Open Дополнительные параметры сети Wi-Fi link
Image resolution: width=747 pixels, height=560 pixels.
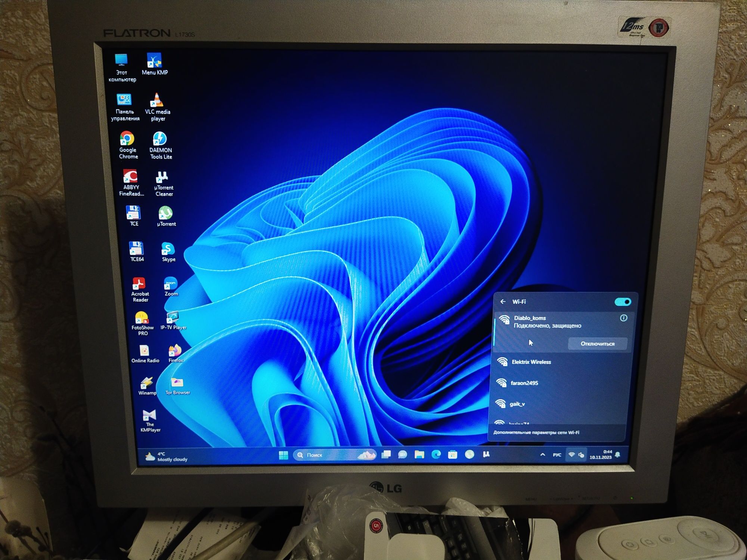(x=536, y=432)
